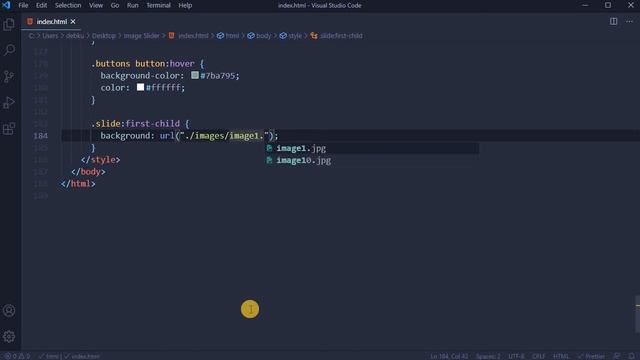This screenshot has height=360, width=640.
Task: Click the body breadcrumb symbol
Action: [x=259, y=36]
